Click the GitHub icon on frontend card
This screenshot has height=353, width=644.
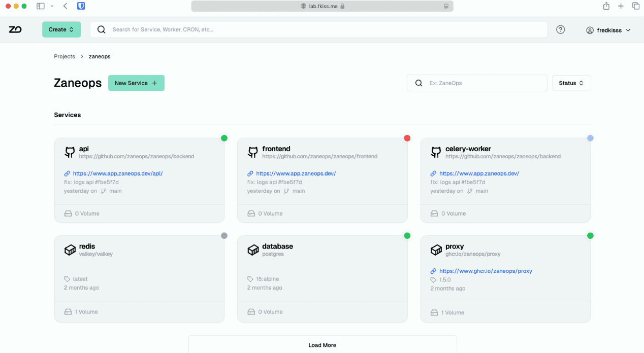click(x=253, y=152)
